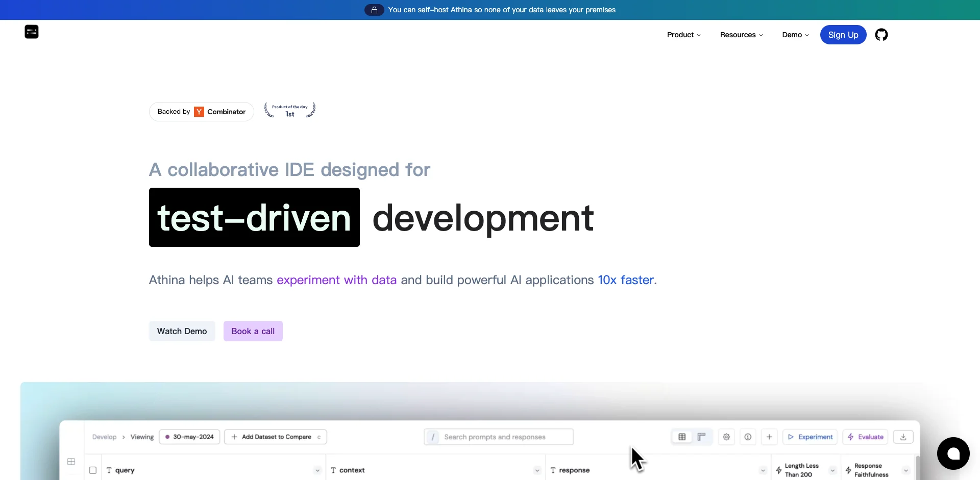Click the 'Viewing' label text
Screen dimensions: 980x480
[x=142, y=437]
